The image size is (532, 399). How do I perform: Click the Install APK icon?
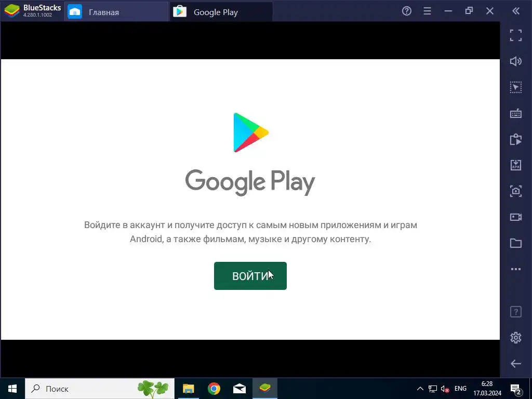coord(516,165)
